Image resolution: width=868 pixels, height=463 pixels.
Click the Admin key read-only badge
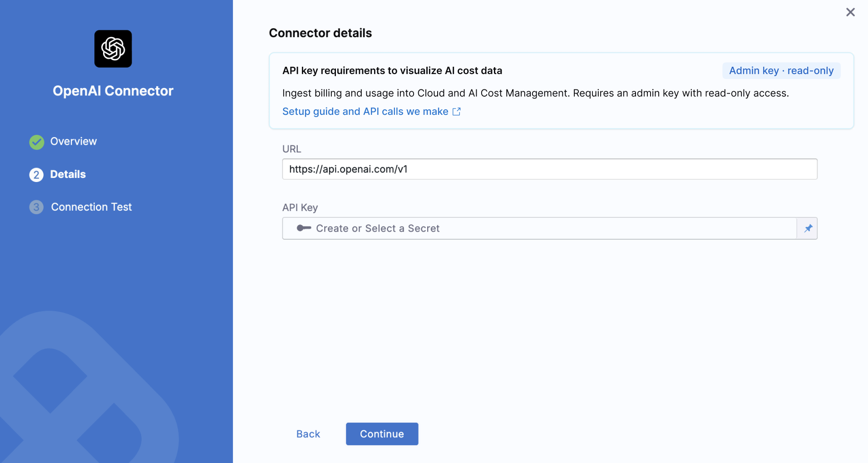click(x=781, y=71)
